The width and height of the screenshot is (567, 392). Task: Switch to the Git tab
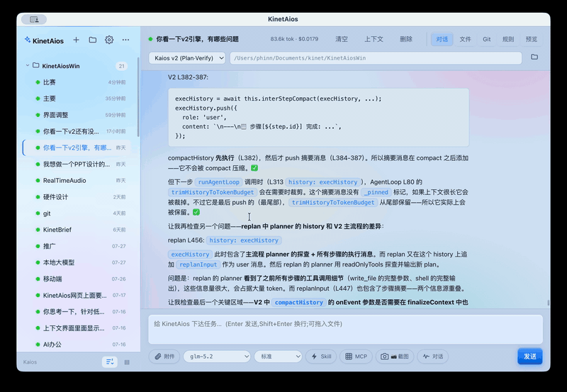point(486,39)
